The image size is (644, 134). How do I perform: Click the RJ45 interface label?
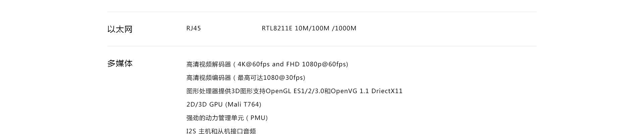pos(194,28)
